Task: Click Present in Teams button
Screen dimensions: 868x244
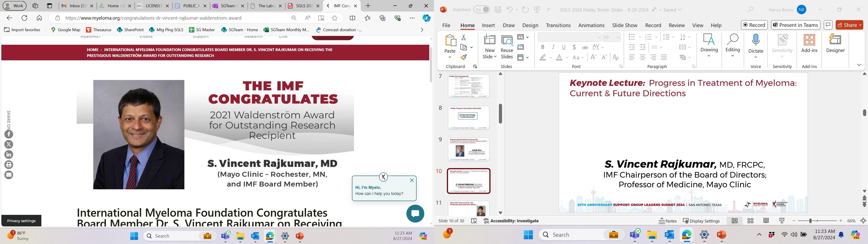Action: [796, 25]
